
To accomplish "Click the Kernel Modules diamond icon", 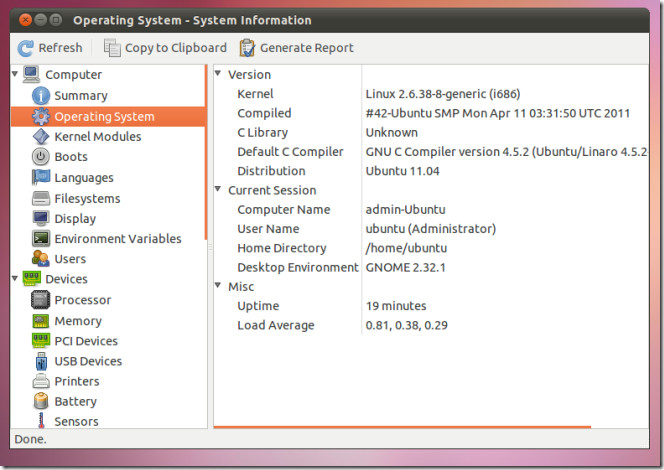I will click(x=41, y=137).
